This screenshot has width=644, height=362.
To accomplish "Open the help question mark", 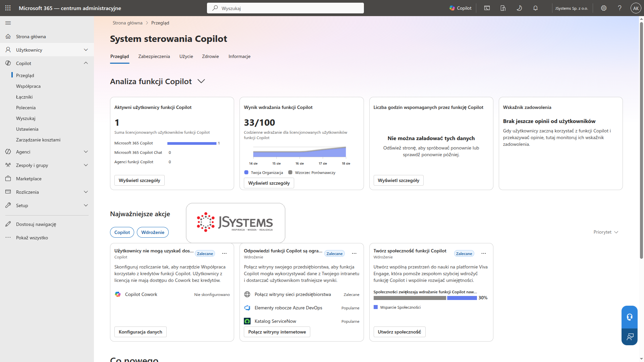I will point(620,8).
